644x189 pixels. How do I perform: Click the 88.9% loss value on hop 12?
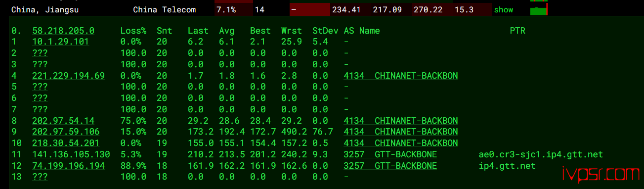point(133,166)
